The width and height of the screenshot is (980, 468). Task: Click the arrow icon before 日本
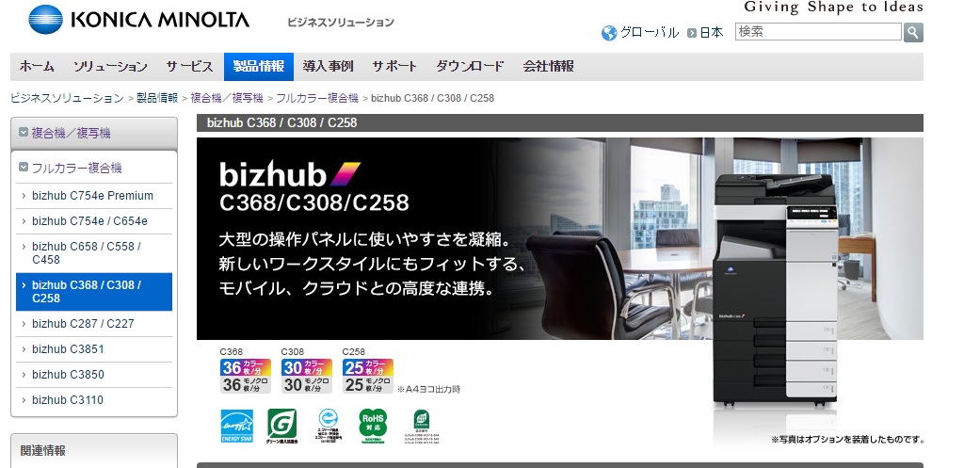(x=692, y=33)
